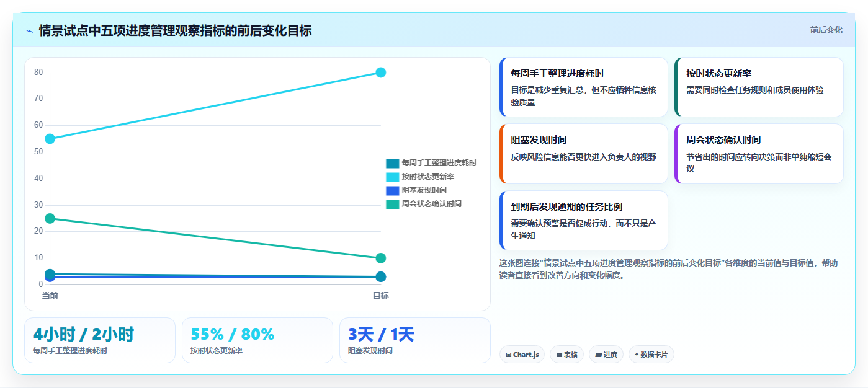Click the 前后变化 label in header
Image resolution: width=868 pixels, height=388 pixels.
tap(826, 30)
